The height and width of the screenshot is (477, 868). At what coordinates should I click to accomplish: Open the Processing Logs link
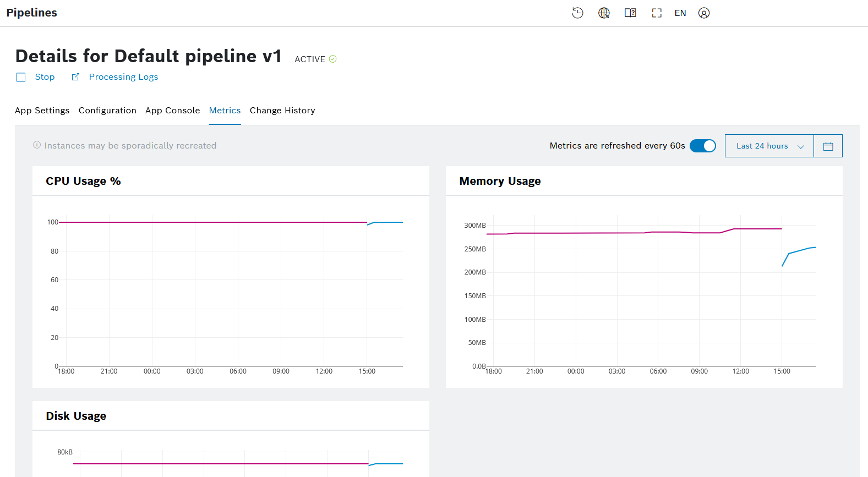click(123, 77)
